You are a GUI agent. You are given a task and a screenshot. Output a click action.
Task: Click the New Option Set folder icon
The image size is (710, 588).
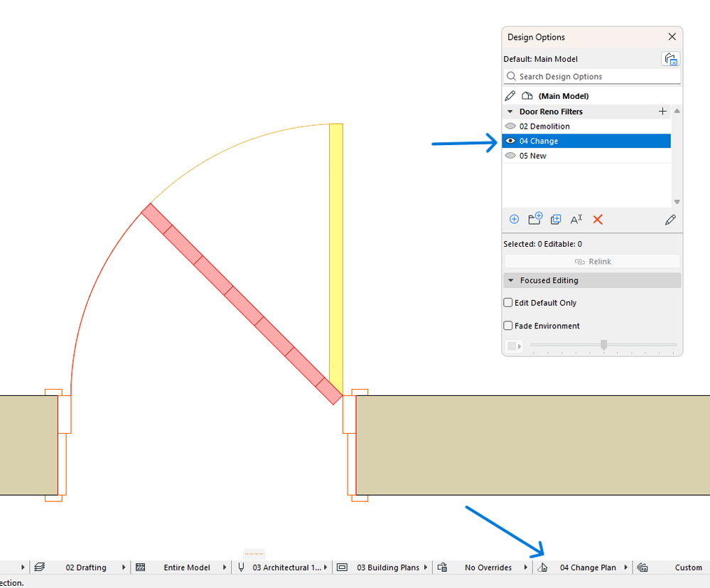(535, 219)
